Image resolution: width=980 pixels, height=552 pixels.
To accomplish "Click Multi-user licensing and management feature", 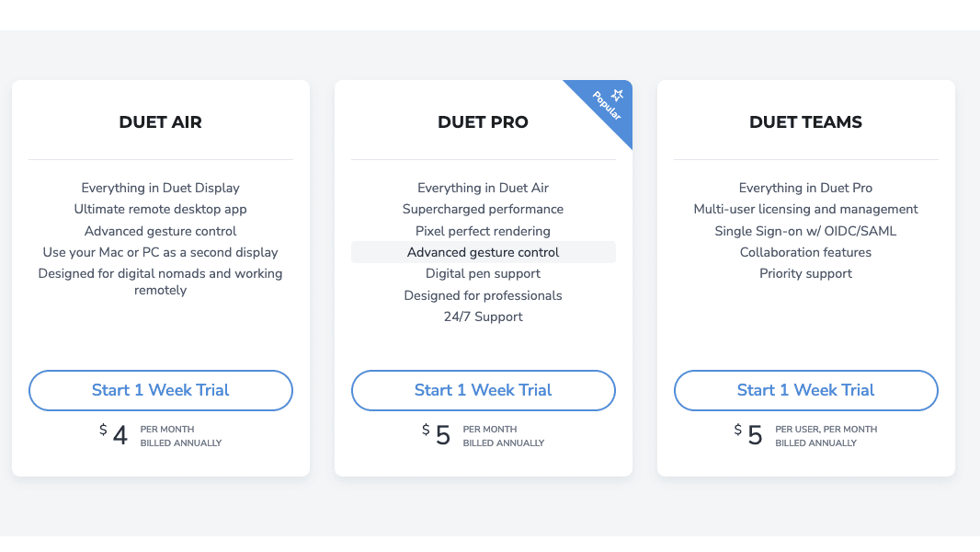I will (x=805, y=209).
